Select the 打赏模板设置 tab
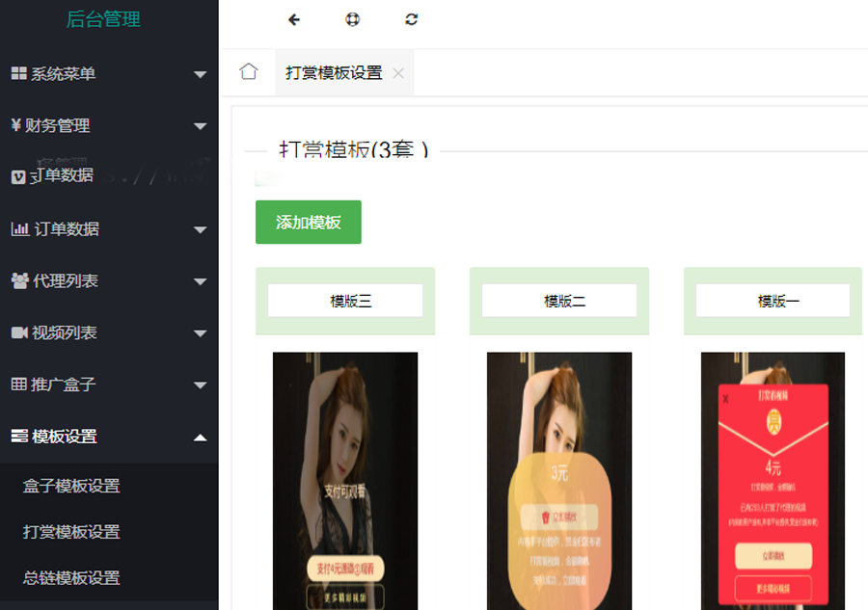The image size is (868, 610). 334,73
